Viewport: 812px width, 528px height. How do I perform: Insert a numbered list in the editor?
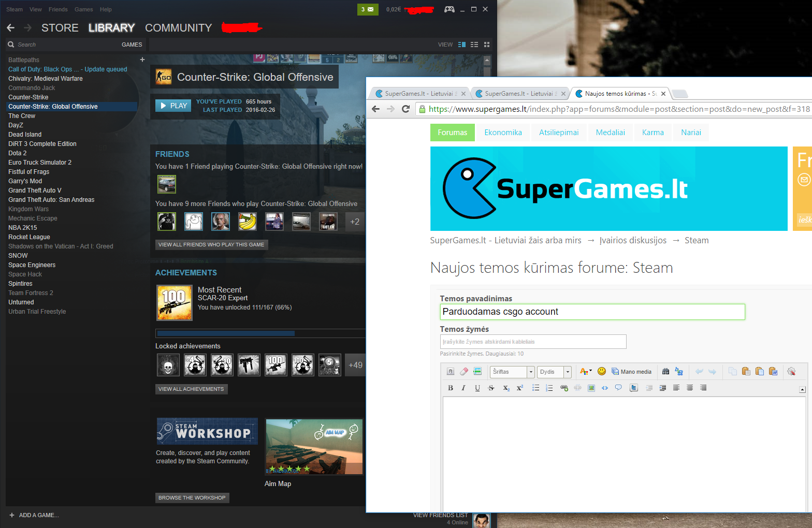pos(549,388)
